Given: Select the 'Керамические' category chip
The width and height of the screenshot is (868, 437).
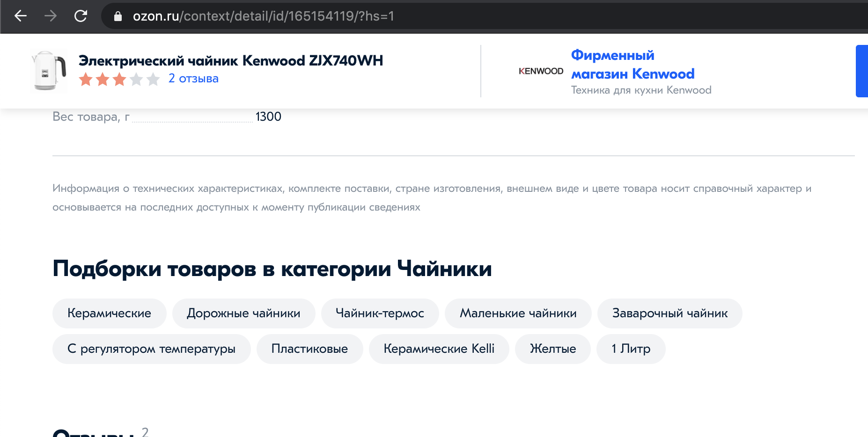Looking at the screenshot, I should (x=109, y=313).
